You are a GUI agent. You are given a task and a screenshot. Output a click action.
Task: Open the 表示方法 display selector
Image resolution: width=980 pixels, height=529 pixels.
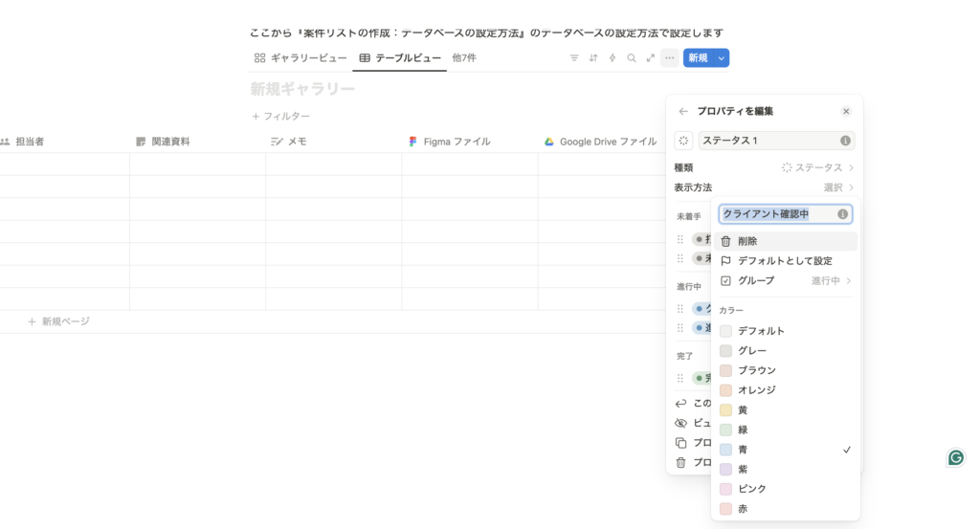pos(764,187)
